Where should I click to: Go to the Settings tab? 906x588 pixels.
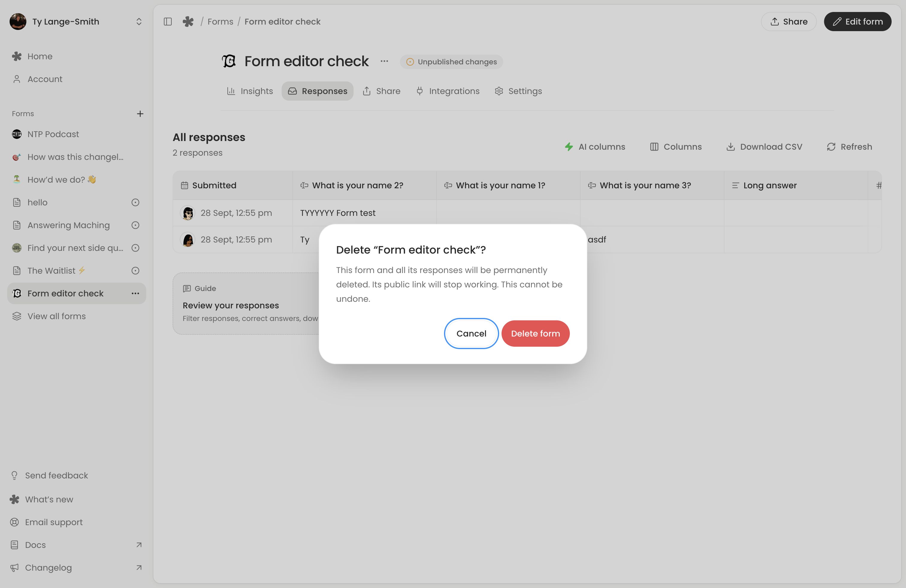tap(518, 91)
